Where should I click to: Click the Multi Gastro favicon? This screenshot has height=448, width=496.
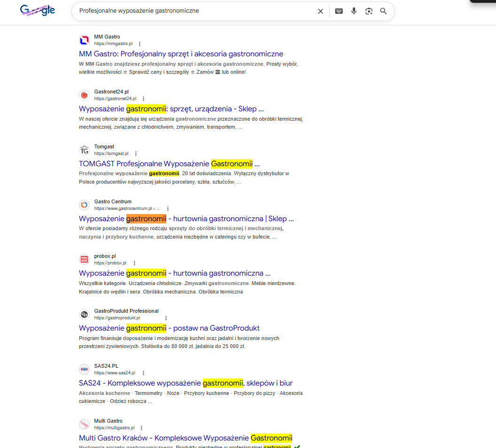(x=84, y=425)
